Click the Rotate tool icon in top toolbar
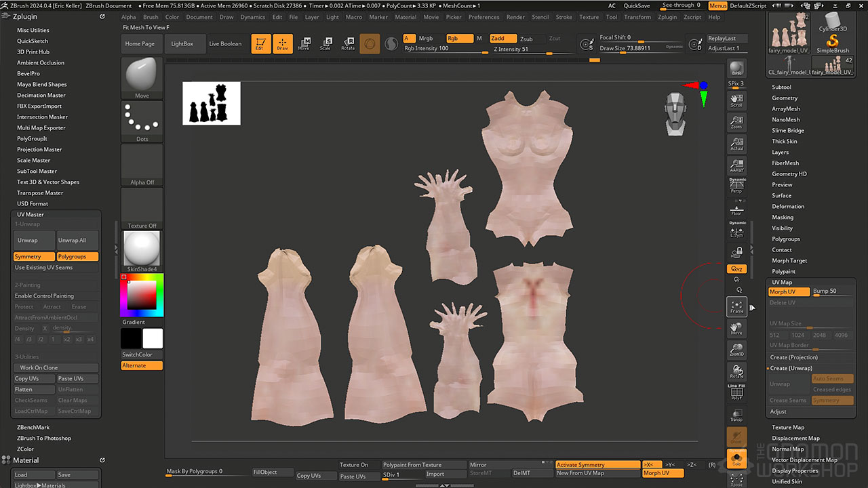The width and height of the screenshot is (868, 488). click(x=347, y=44)
